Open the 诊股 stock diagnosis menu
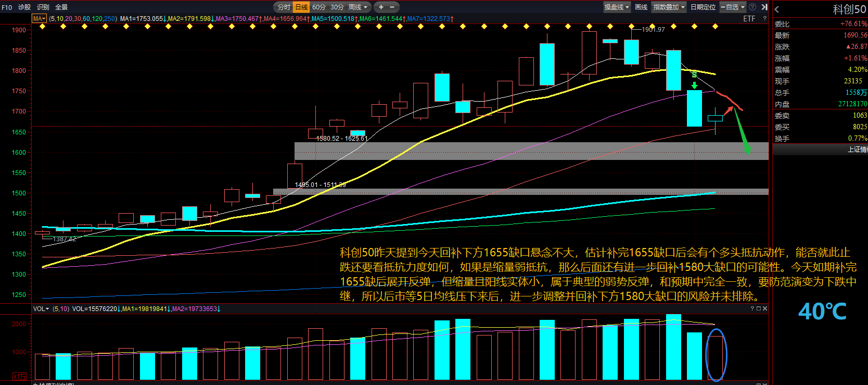The width and height of the screenshot is (868, 385). [24, 7]
